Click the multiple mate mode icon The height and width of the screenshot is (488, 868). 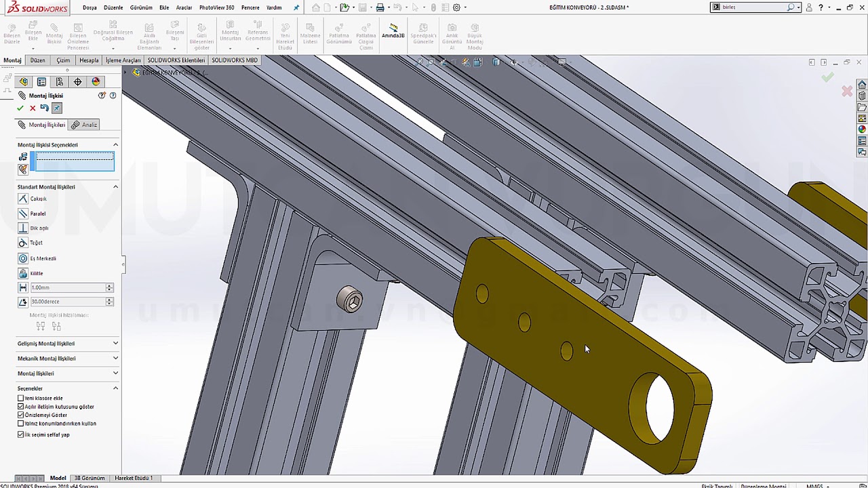click(x=24, y=169)
